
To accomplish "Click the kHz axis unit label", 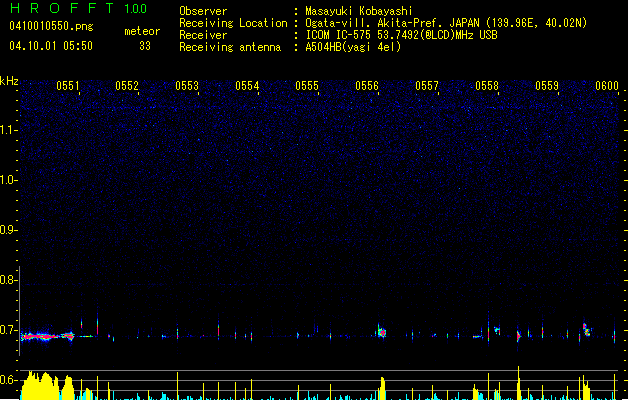I will [x=9, y=81].
